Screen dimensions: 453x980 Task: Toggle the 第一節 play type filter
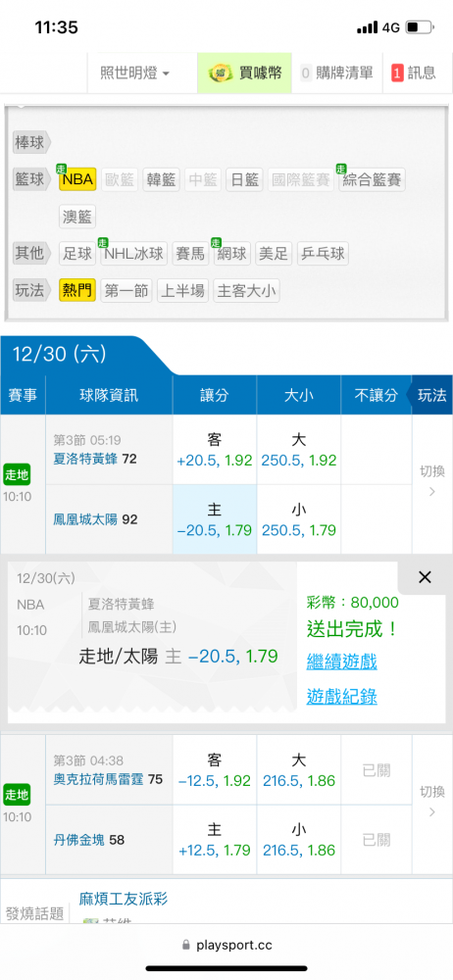point(126,290)
